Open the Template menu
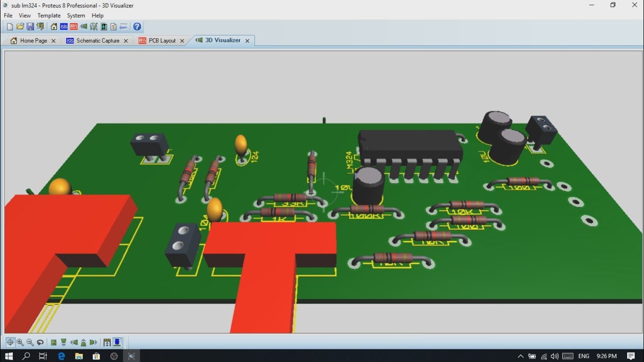 [x=49, y=16]
